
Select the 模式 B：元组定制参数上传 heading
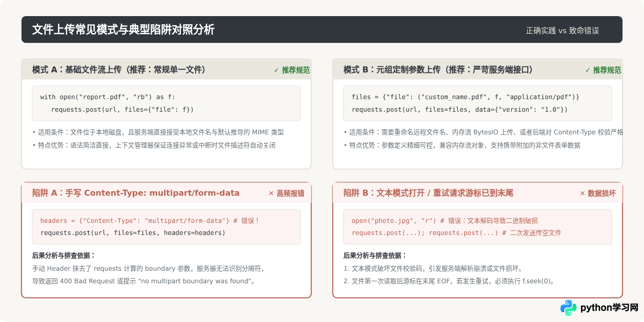438,70
